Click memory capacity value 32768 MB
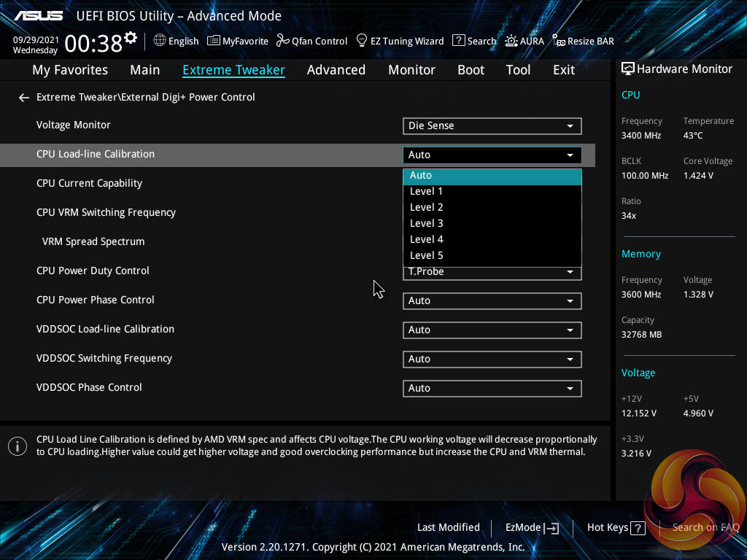The image size is (747, 560). pos(641,335)
